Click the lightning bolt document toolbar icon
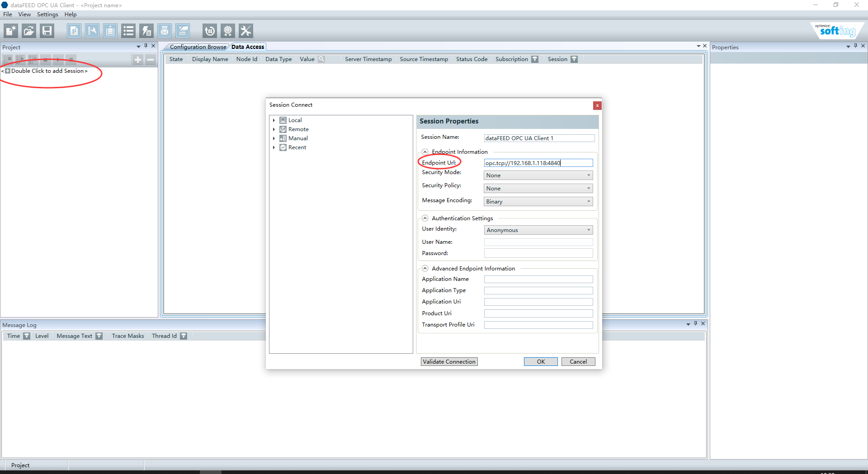The image size is (868, 474). 146,31
